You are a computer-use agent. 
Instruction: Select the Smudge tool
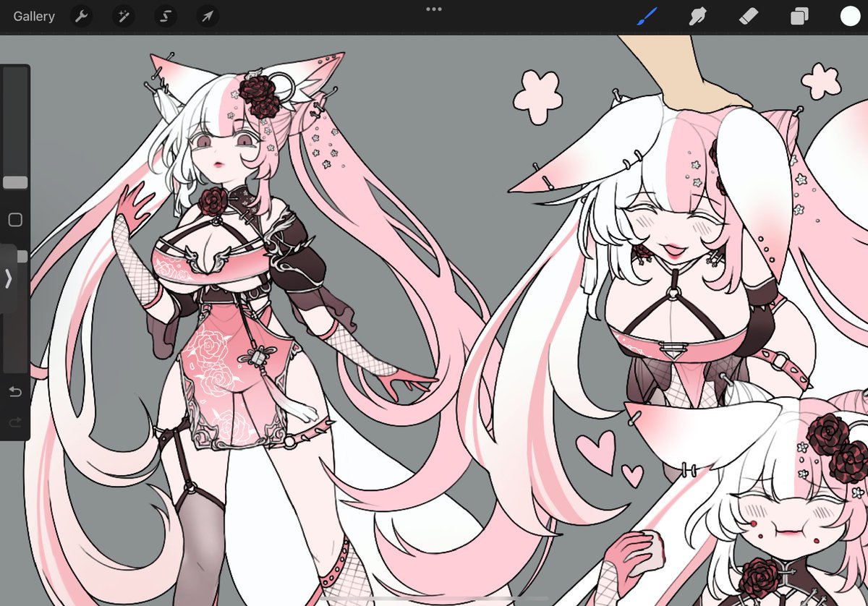(x=697, y=16)
